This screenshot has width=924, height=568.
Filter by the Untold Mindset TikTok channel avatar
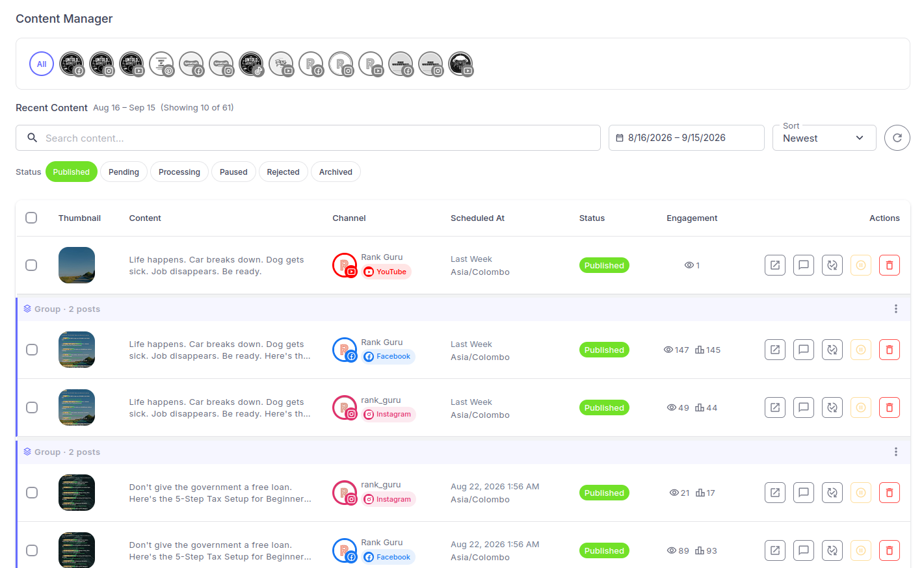coord(251,64)
